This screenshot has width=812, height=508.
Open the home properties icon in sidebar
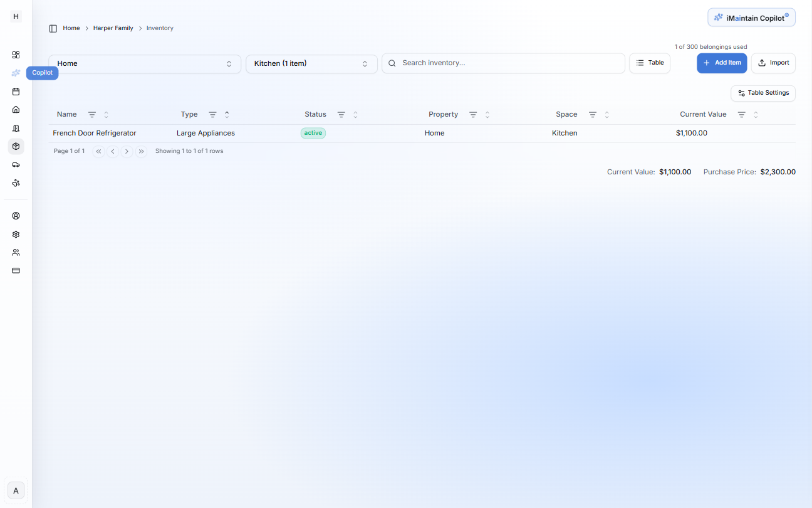coord(16,110)
